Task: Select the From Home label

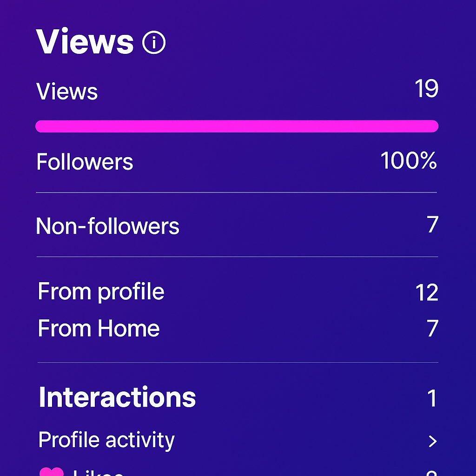Action: tap(99, 328)
